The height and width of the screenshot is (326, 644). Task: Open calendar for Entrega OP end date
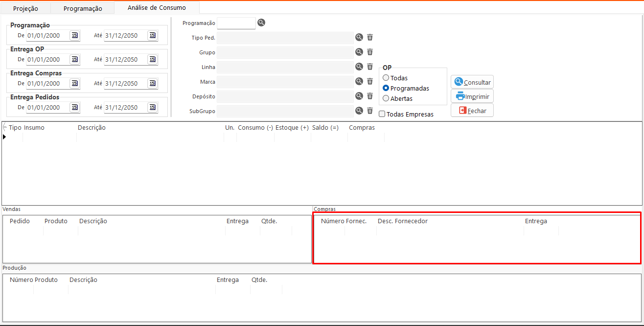click(152, 59)
